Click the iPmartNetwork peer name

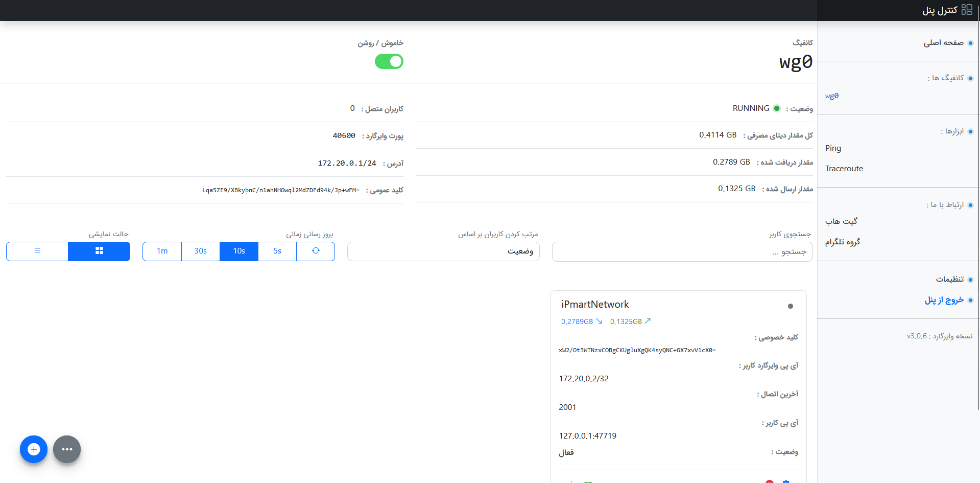coord(595,304)
